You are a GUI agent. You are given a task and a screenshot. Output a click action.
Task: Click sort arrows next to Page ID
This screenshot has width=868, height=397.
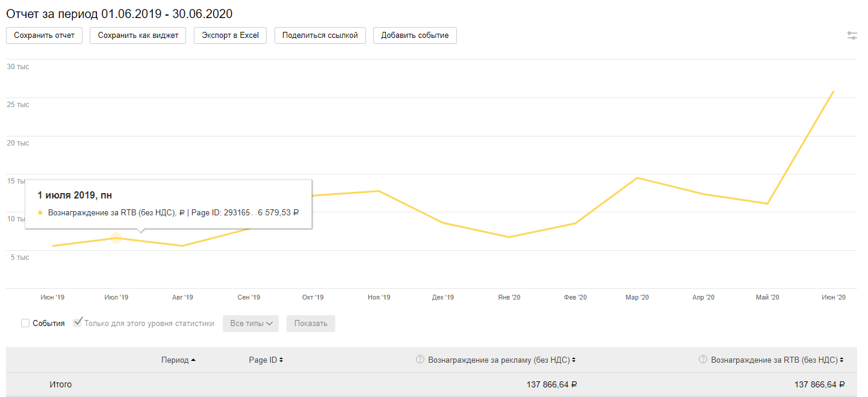(x=281, y=360)
